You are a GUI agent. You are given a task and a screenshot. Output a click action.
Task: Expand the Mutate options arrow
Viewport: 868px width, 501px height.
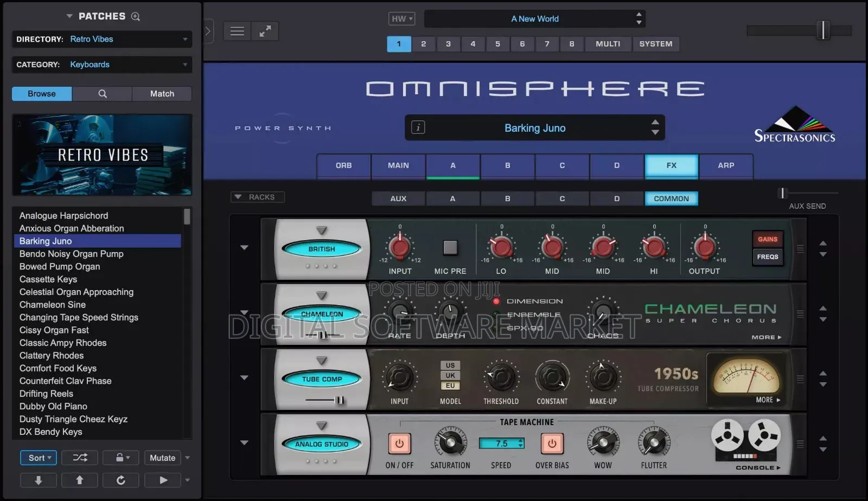[x=188, y=458]
